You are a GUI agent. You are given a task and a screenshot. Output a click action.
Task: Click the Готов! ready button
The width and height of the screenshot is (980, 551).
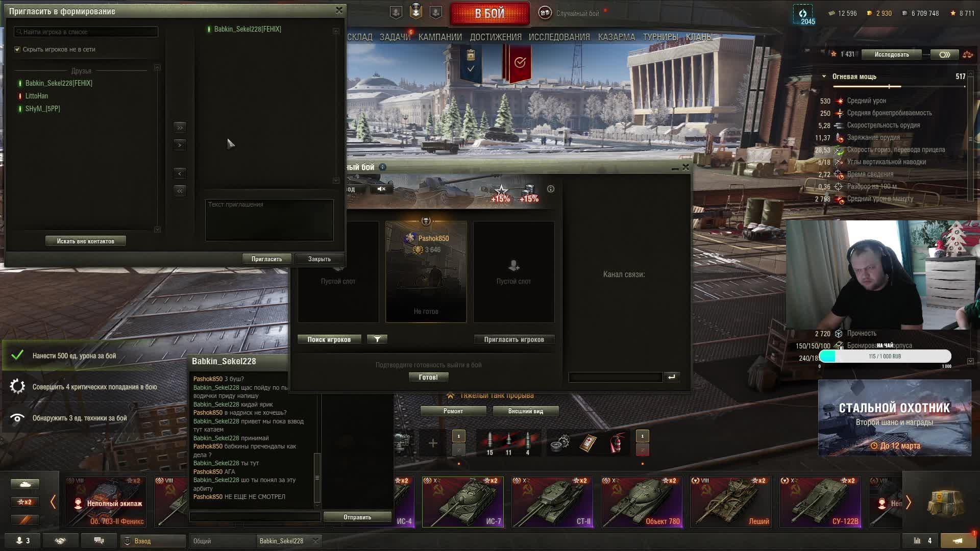[428, 377]
